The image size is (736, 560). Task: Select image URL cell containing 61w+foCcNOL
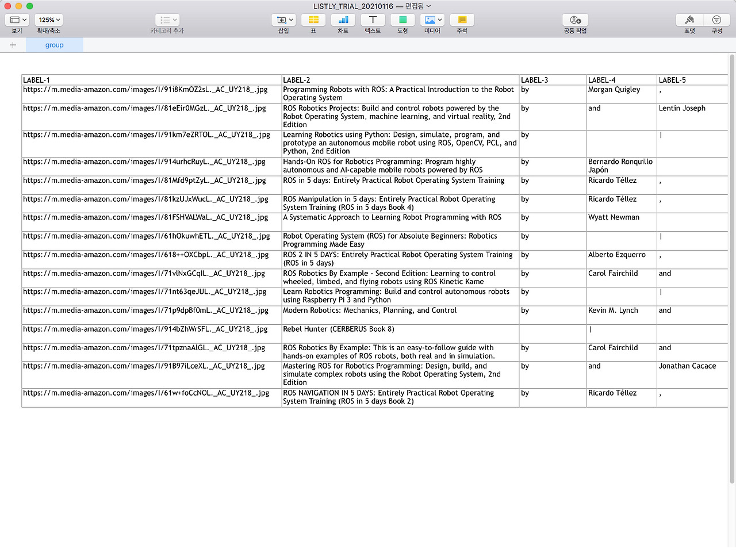coord(152,397)
